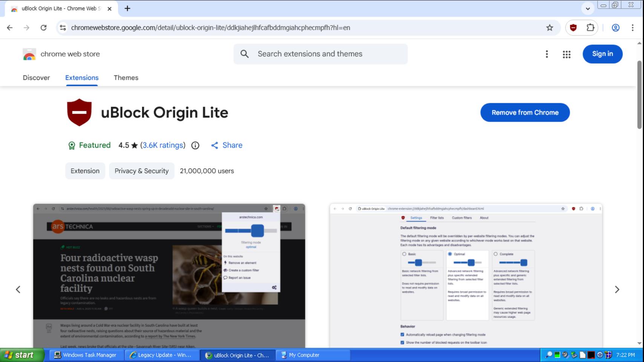Click the search magnifier icon

[x=244, y=54]
